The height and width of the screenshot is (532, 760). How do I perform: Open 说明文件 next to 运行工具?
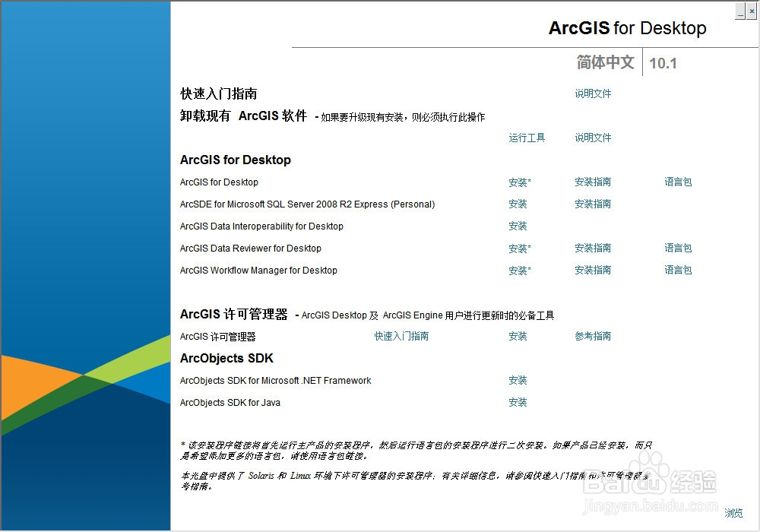[x=593, y=138]
